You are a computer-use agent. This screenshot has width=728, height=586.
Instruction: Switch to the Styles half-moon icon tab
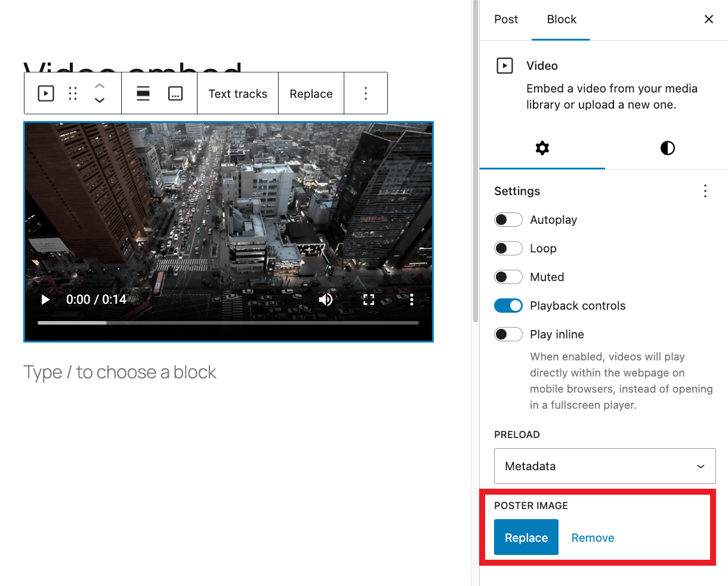tap(667, 148)
